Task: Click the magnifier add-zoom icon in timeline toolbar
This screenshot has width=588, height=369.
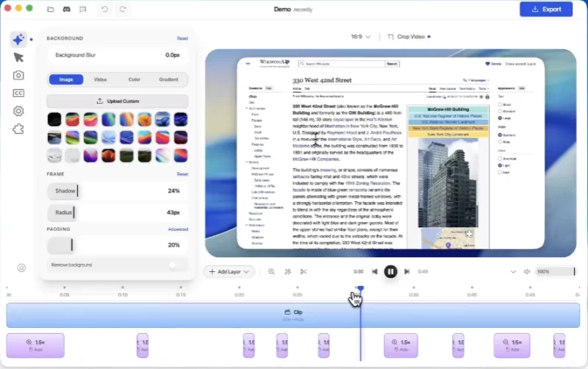Action: pyautogui.click(x=271, y=271)
